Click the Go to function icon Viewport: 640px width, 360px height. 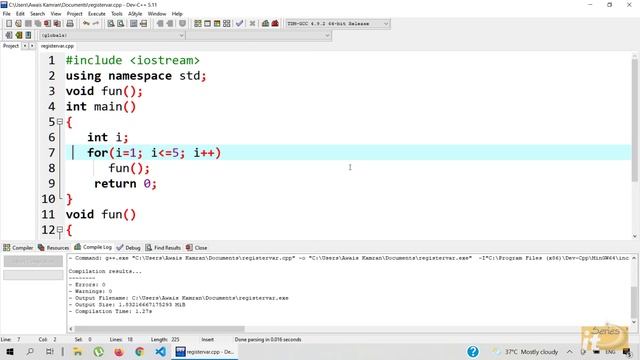click(133, 24)
